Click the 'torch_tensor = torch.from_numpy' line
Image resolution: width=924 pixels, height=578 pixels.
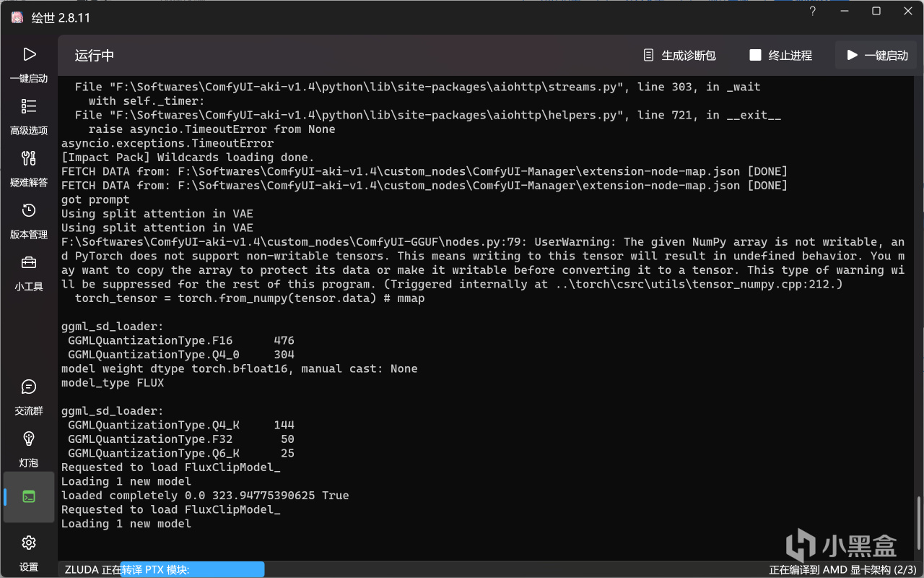(250, 298)
